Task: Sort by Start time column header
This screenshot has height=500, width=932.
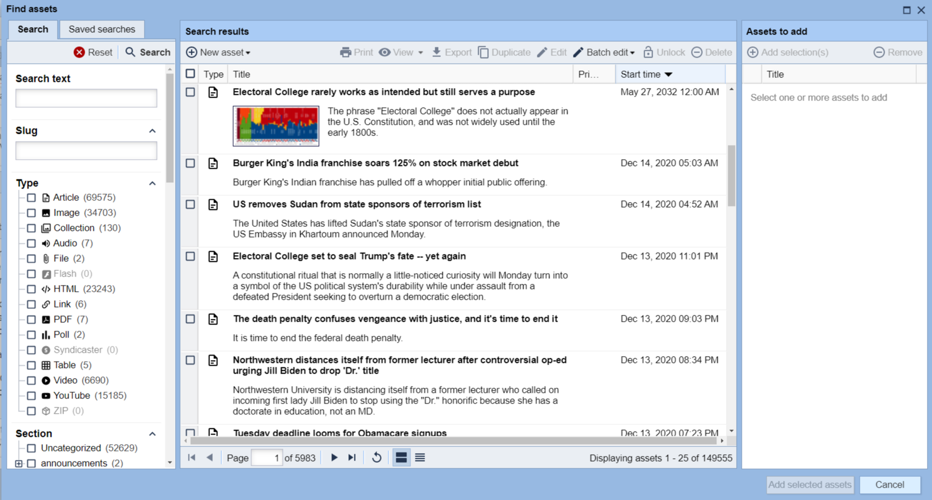Action: click(646, 74)
